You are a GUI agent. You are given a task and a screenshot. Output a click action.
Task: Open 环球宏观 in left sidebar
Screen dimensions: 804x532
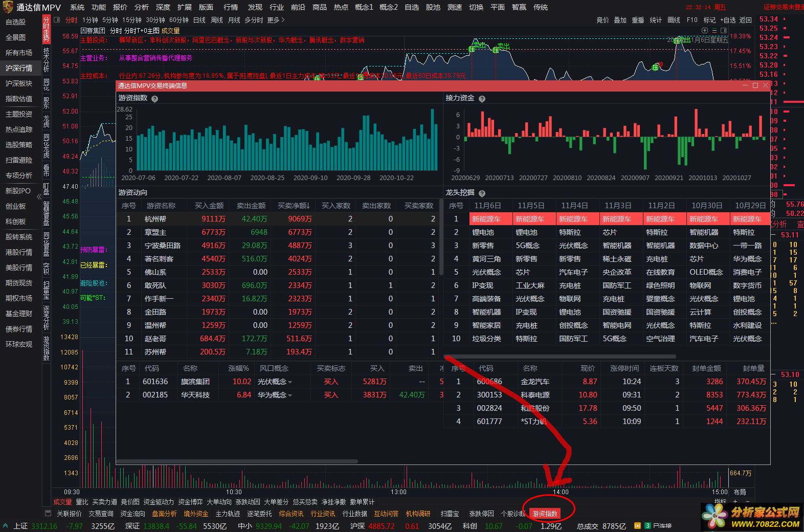(18, 344)
